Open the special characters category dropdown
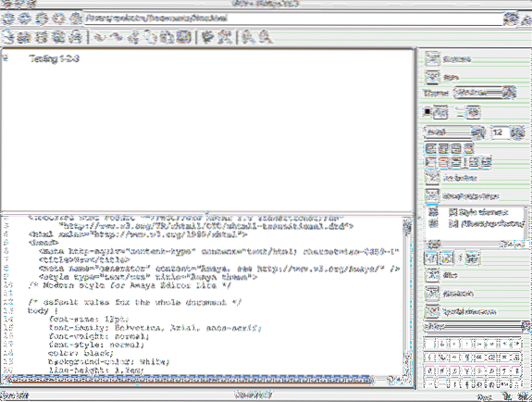The image size is (532, 402). click(476, 327)
